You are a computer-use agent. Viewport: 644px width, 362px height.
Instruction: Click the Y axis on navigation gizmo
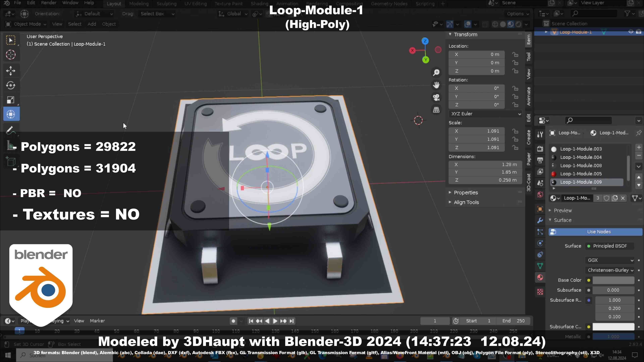tap(426, 60)
